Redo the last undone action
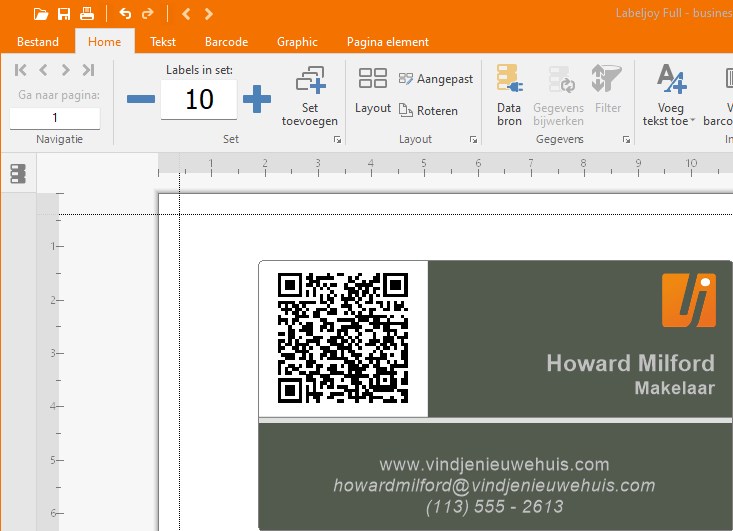Image resolution: width=733 pixels, height=531 pixels. tap(148, 14)
